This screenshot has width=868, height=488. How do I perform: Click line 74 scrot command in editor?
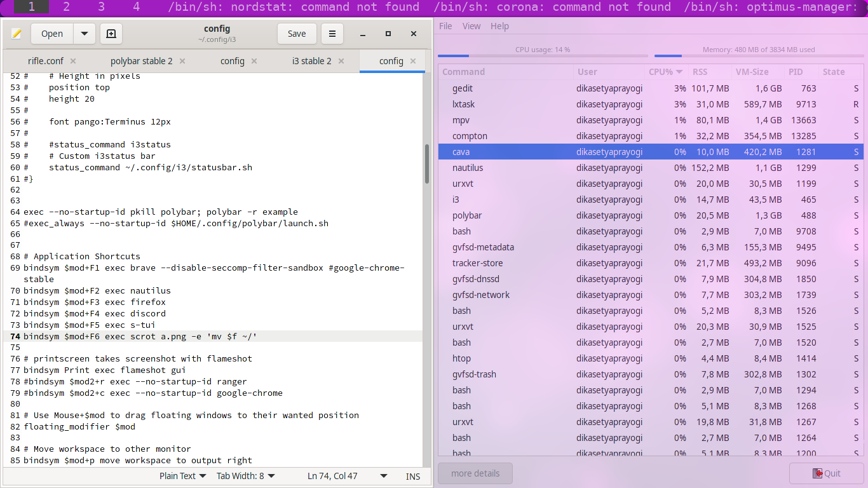pyautogui.click(x=140, y=336)
